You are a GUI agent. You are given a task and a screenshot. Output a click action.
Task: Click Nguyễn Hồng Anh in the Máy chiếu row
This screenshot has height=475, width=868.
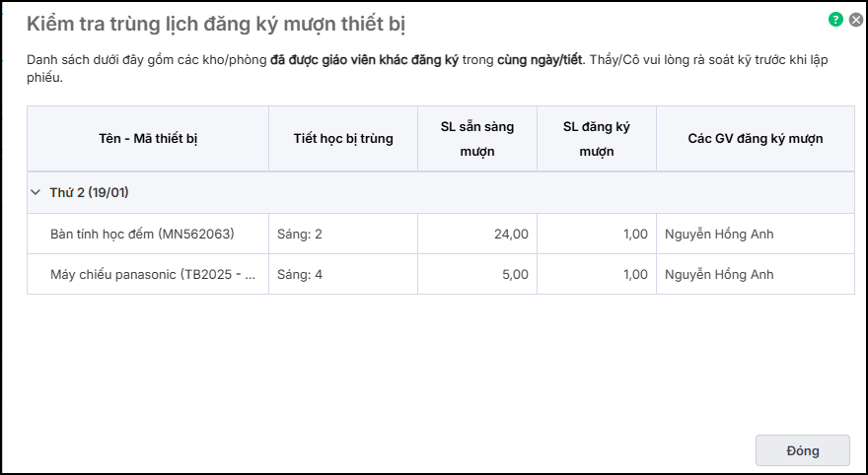click(x=719, y=275)
